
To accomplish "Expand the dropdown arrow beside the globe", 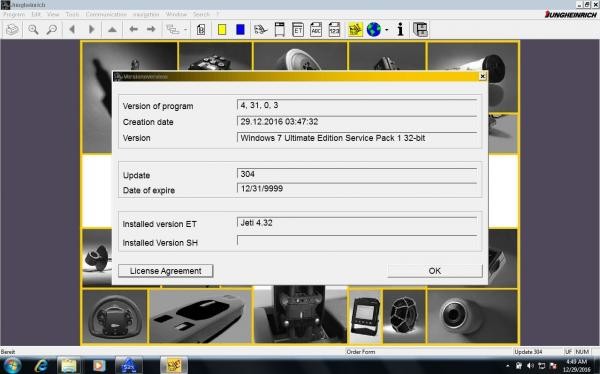I will tap(386, 30).
